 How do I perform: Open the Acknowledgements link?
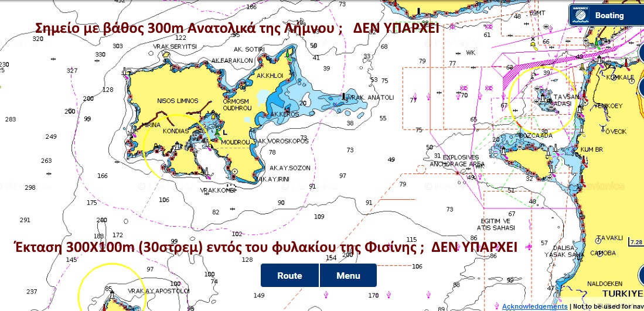[x=534, y=306]
